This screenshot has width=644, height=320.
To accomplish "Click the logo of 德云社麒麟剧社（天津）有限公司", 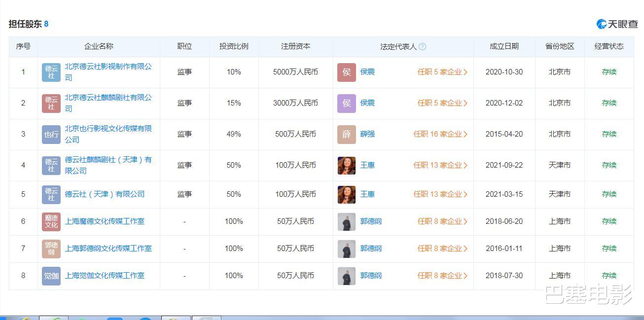I will point(51,165).
